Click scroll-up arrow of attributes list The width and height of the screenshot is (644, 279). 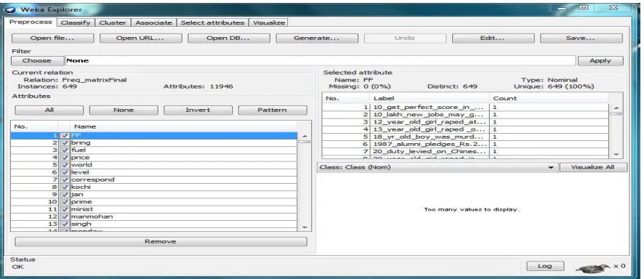pos(305,136)
